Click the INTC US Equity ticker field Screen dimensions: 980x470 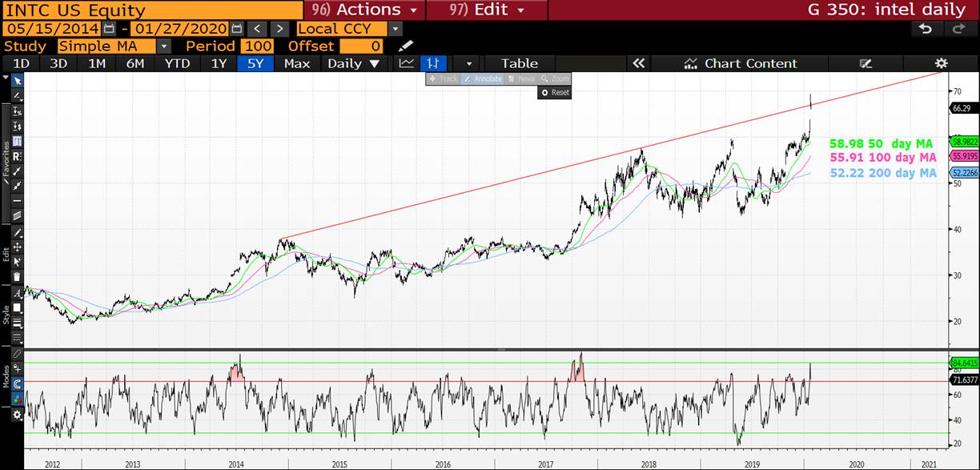pyautogui.click(x=152, y=10)
